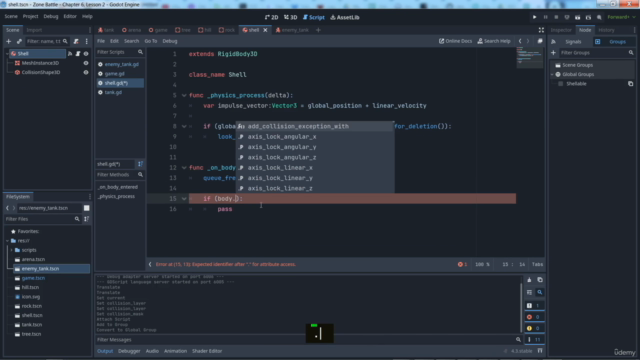640x360 pixels.
Task: Open Search Help
Action: [x=494, y=41]
